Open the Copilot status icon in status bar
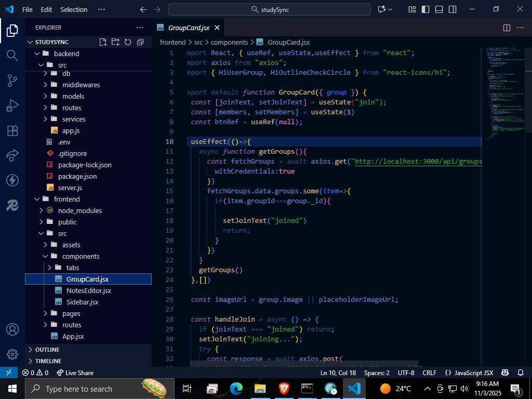The width and height of the screenshot is (532, 399). click(505, 373)
